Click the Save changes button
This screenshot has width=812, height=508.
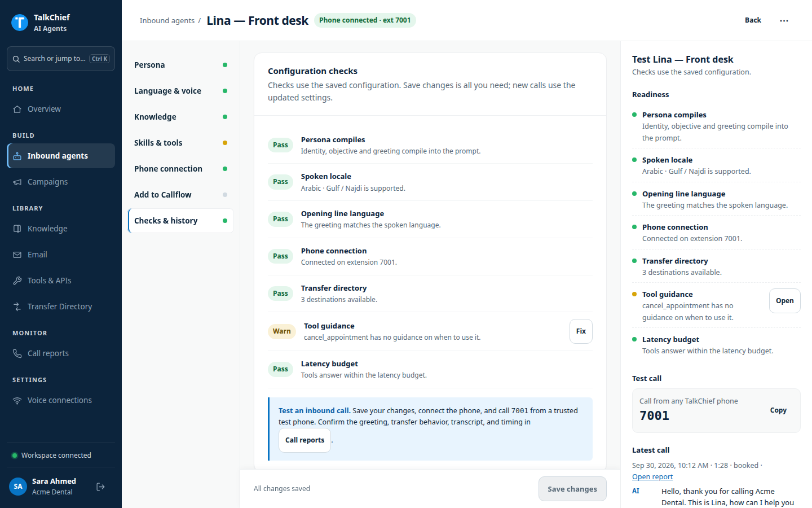(x=572, y=489)
